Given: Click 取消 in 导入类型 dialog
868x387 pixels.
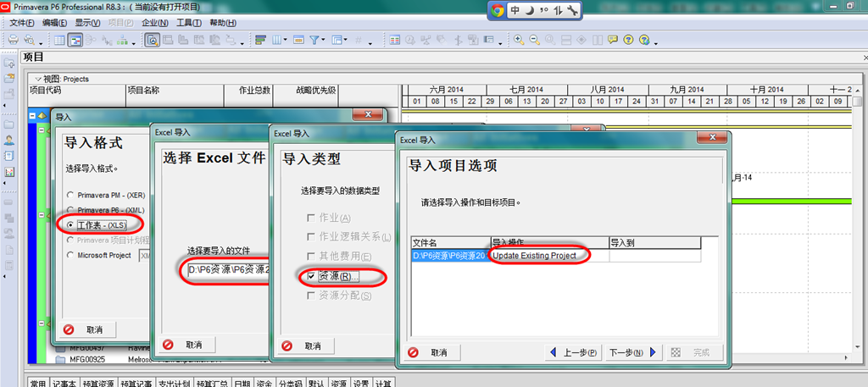Looking at the screenshot, I should click(x=306, y=346).
